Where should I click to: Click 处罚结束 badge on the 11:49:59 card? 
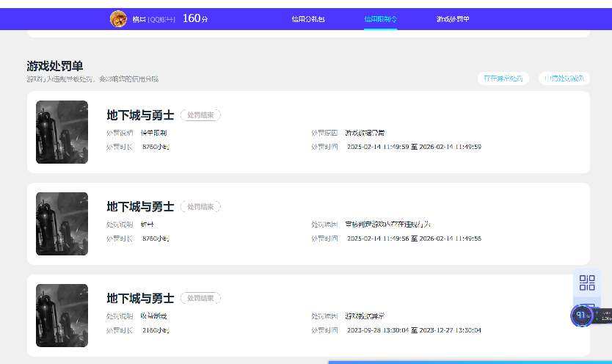click(200, 115)
